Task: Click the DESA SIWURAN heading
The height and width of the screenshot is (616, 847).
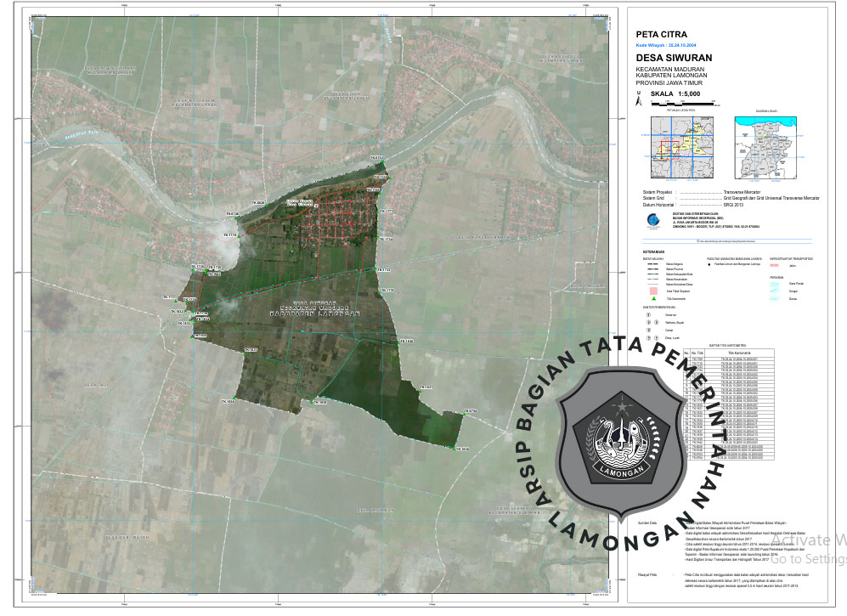Action: click(x=674, y=57)
